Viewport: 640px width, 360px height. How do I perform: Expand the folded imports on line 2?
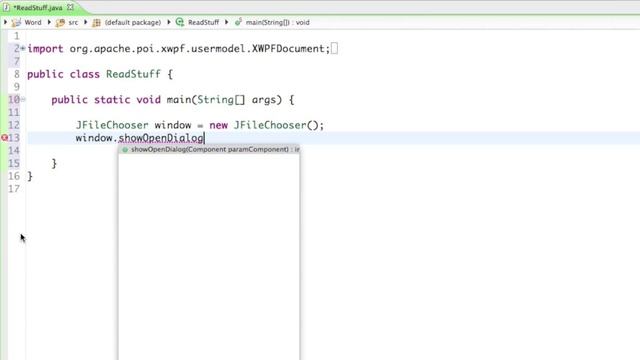coord(23,48)
